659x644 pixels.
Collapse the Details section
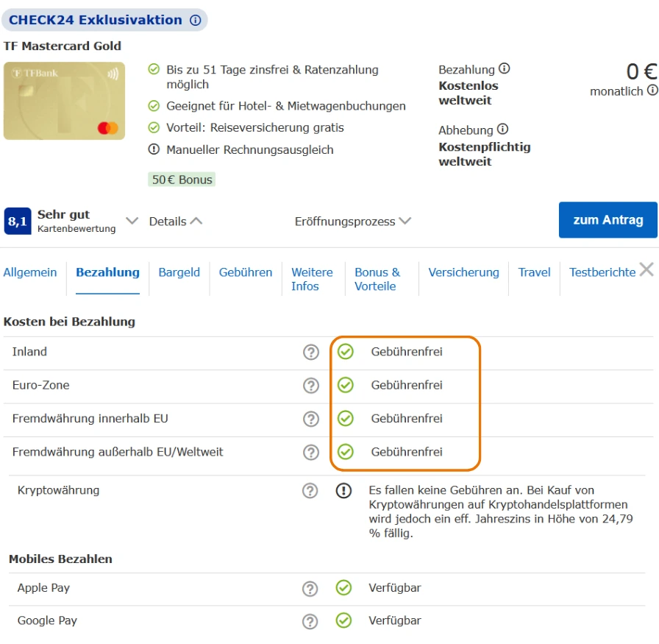[175, 222]
